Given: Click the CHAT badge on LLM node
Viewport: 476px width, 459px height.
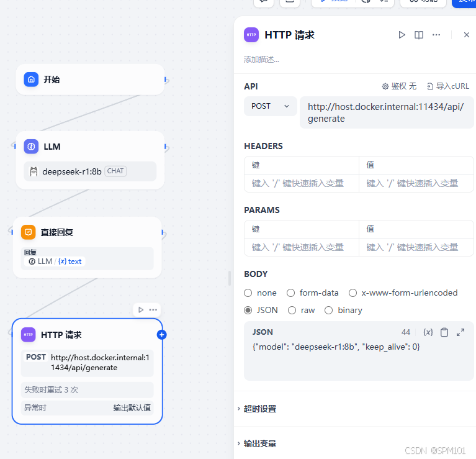Looking at the screenshot, I should pos(115,171).
